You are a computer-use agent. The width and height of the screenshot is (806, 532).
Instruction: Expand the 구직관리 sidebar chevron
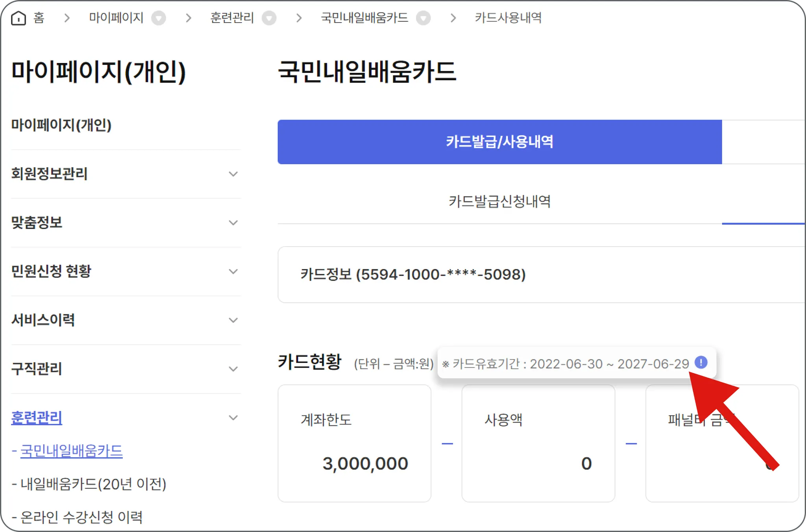tap(233, 369)
